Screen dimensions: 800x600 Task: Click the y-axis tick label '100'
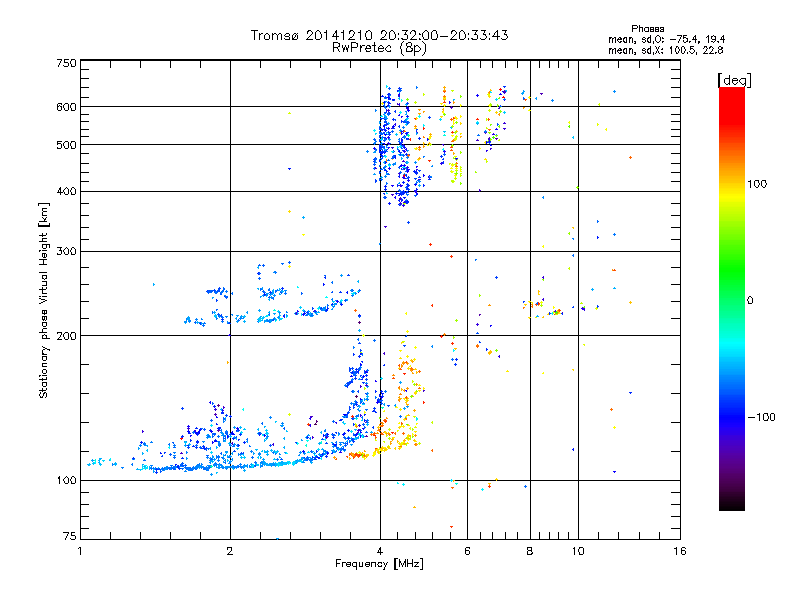tap(66, 481)
